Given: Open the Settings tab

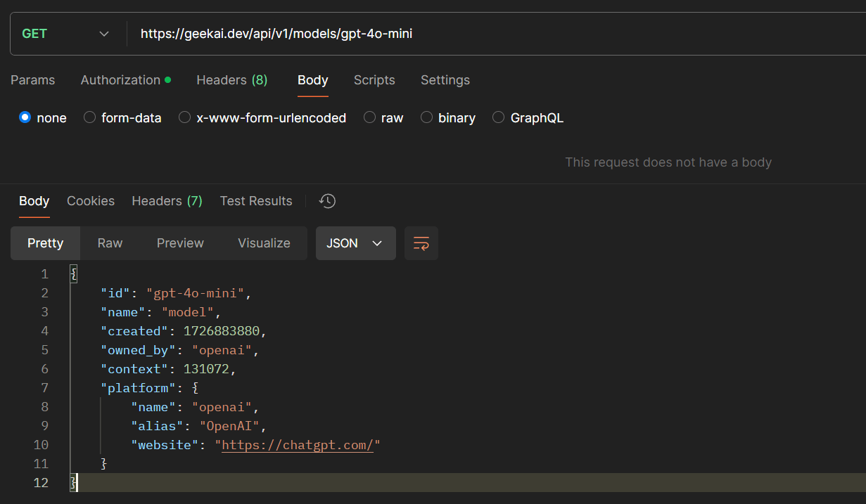Looking at the screenshot, I should [445, 80].
